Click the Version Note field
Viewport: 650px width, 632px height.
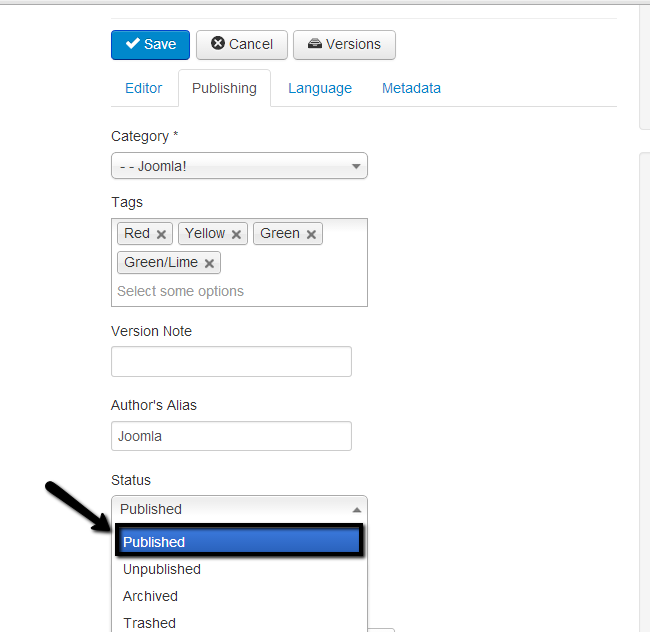click(231, 361)
